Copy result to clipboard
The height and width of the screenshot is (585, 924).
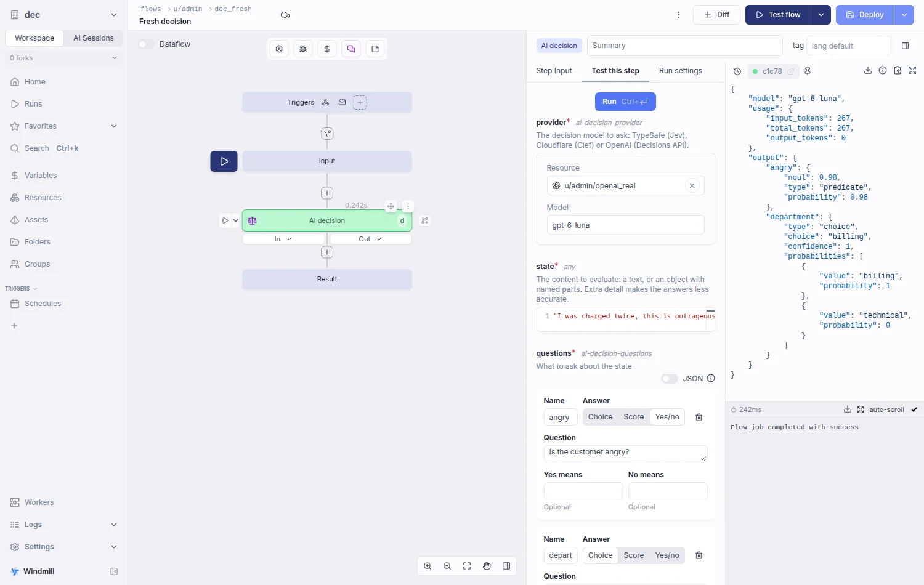[898, 71]
